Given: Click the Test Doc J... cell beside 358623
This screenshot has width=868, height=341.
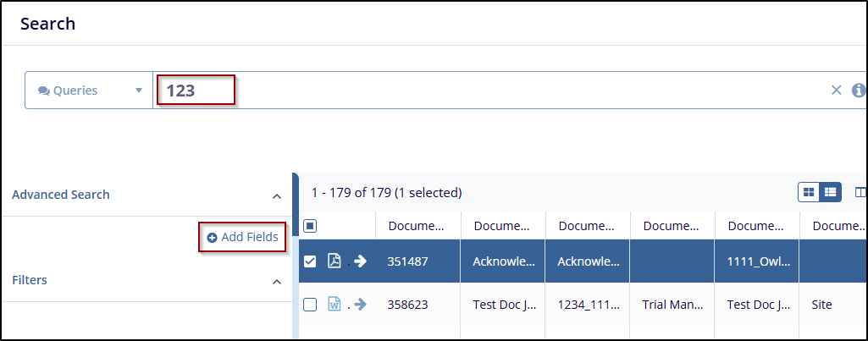Looking at the screenshot, I should click(503, 304).
